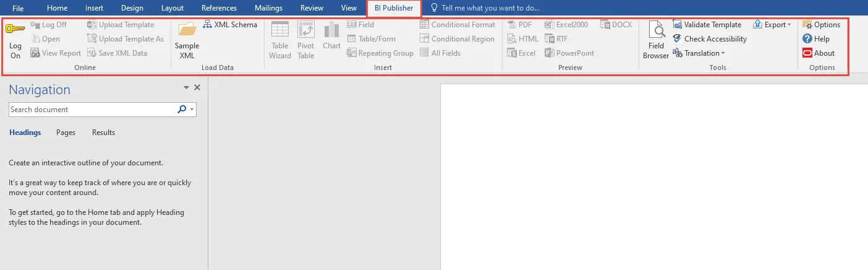Click Upload Template As
The width and height of the screenshot is (868, 270).
pos(126,39)
